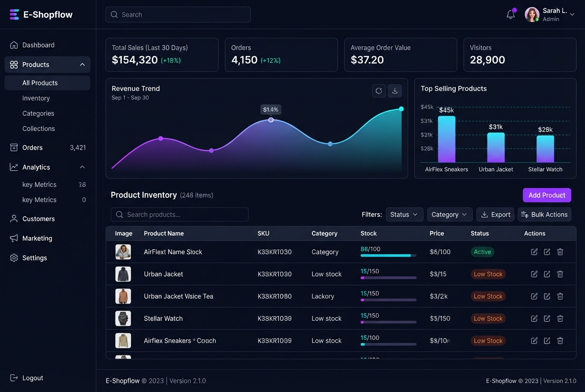Viewport: 585px width, 392px height.
Task: Click Sarah L. profile avatar
Action: (x=532, y=14)
